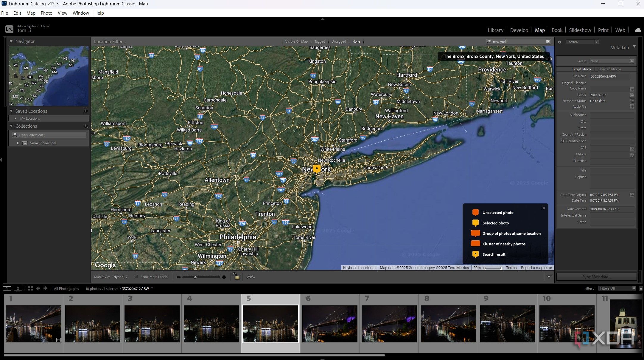Add a new saved location with plus icon
This screenshot has height=360, width=644.
coord(86,111)
